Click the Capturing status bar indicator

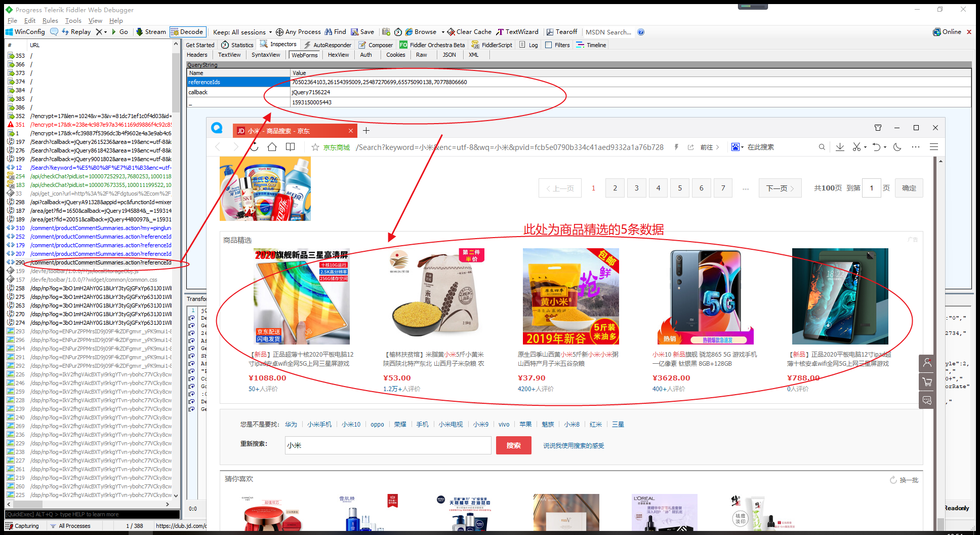click(22, 526)
